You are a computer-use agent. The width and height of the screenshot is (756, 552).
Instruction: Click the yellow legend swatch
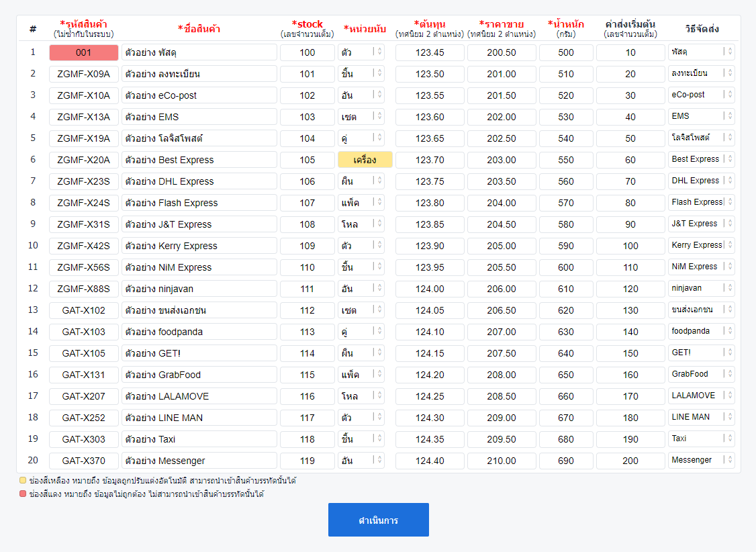tap(23, 480)
